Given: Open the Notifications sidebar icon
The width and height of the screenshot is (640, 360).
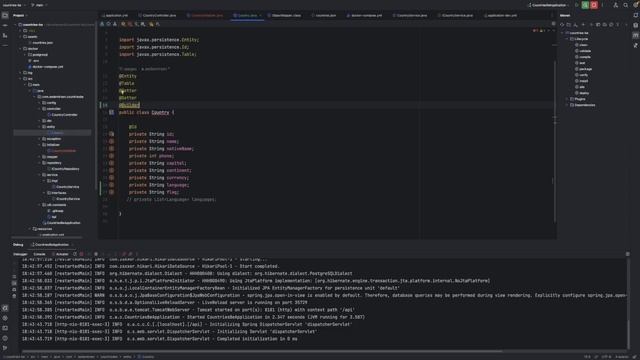Looking at the screenshot, I should (636, 15).
